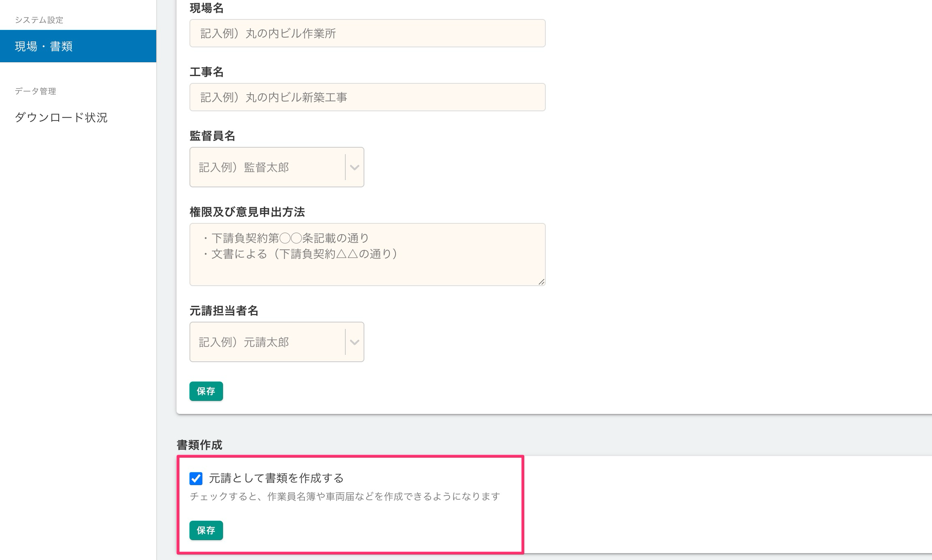Click the chevron icon on 監督員名 field
The width and height of the screenshot is (932, 560).
[354, 167]
